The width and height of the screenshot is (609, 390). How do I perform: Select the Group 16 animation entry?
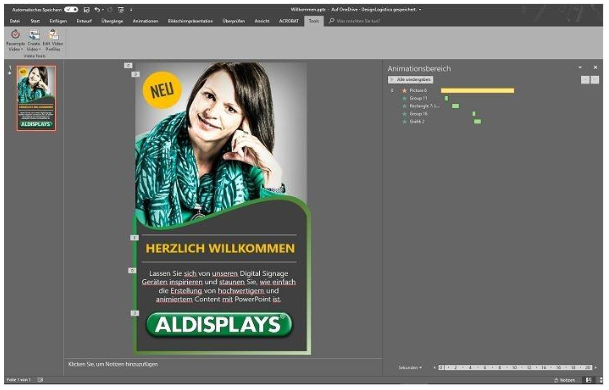tap(418, 114)
